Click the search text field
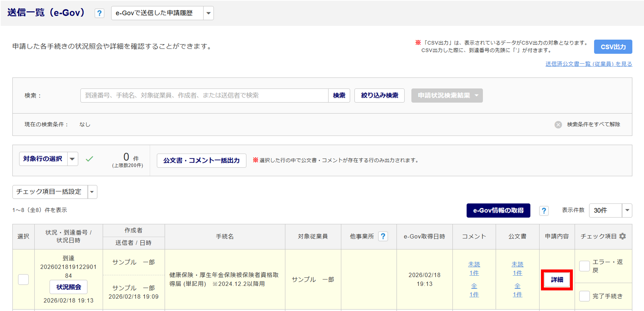644x311 pixels. [x=204, y=96]
